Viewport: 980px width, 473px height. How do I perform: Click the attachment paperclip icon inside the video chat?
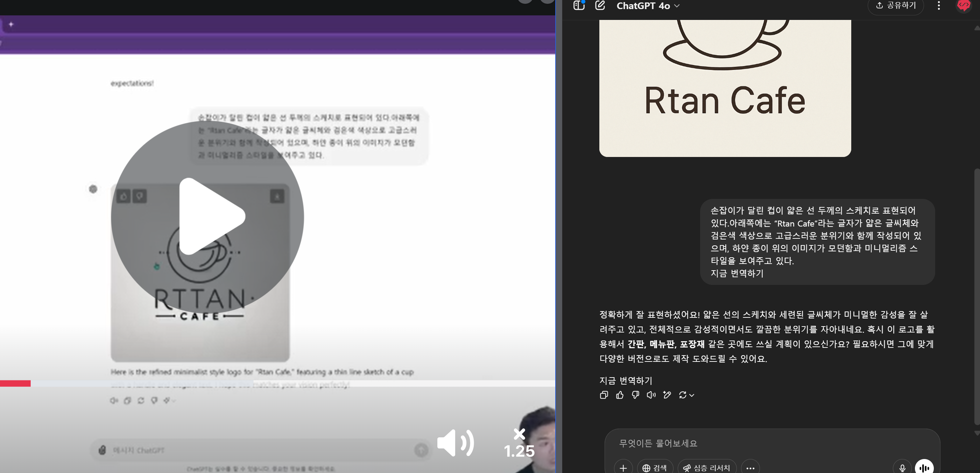click(x=102, y=450)
